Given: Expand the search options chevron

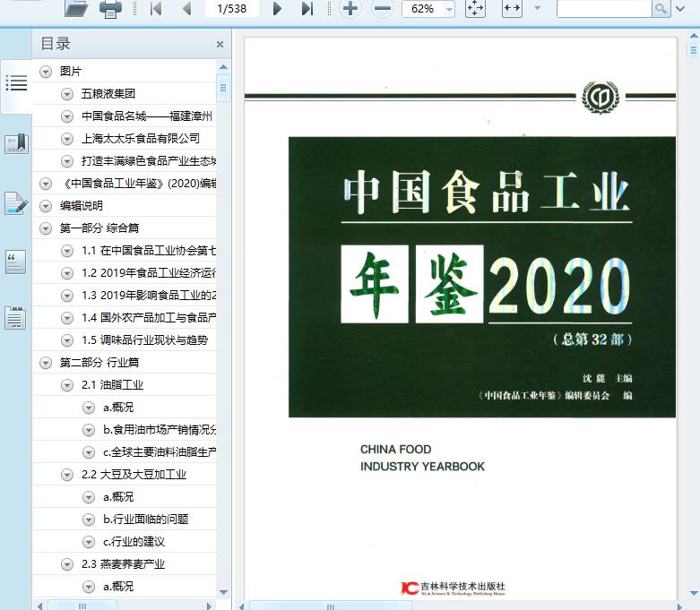Looking at the screenshot, I should click(680, 8).
